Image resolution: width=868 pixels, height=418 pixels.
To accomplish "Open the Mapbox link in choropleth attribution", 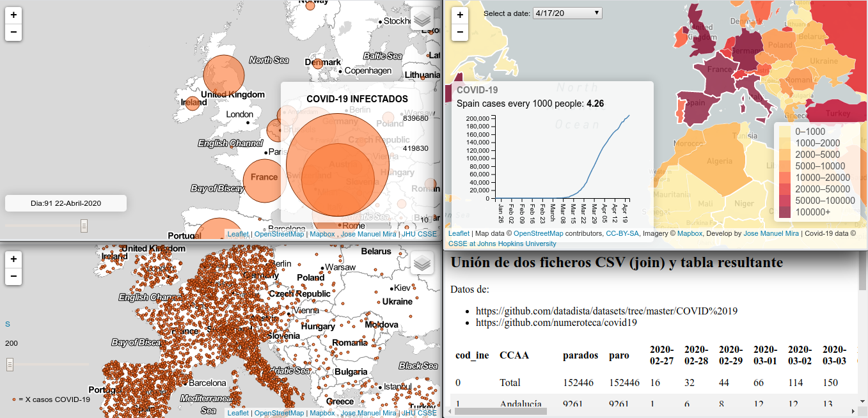I will pos(690,234).
